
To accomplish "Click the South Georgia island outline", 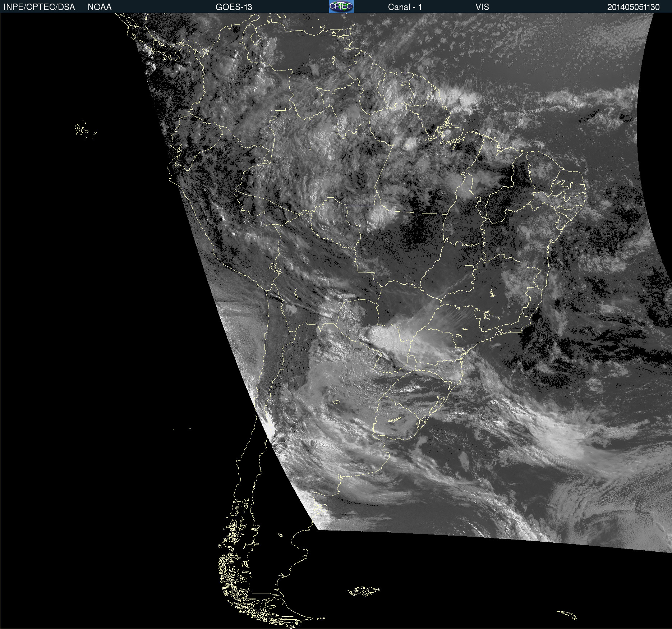I will tap(567, 615).
